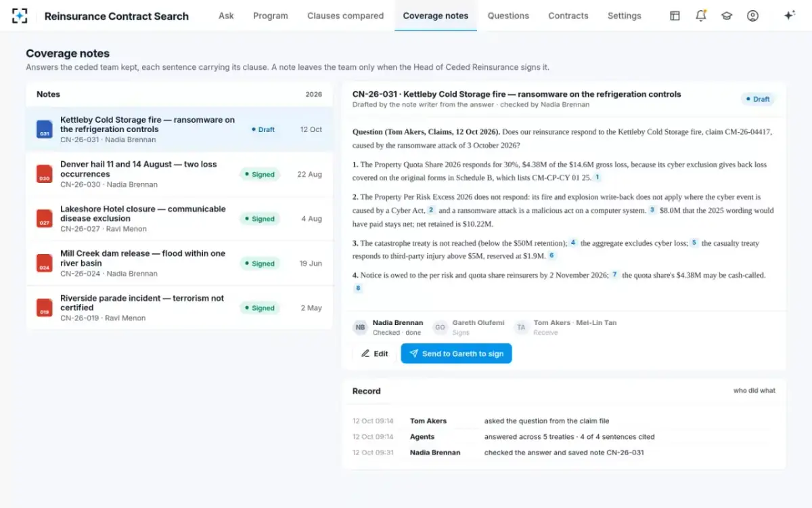Click the '22 Aug' date

point(309,174)
